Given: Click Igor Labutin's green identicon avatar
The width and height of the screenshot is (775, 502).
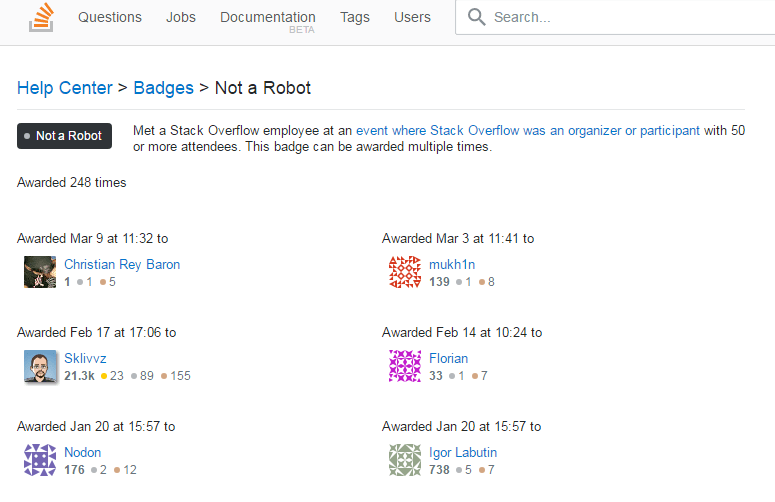Looking at the screenshot, I should (405, 460).
